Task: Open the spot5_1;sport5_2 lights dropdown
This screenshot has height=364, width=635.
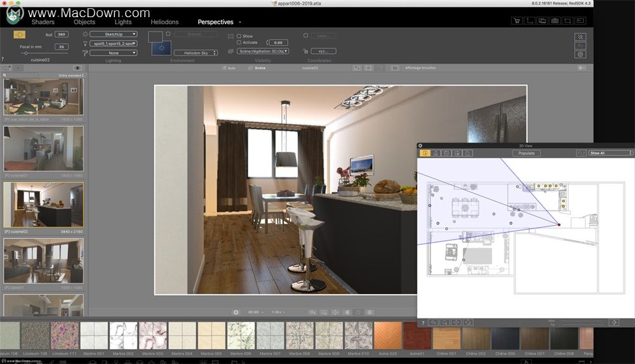Action: tap(114, 43)
